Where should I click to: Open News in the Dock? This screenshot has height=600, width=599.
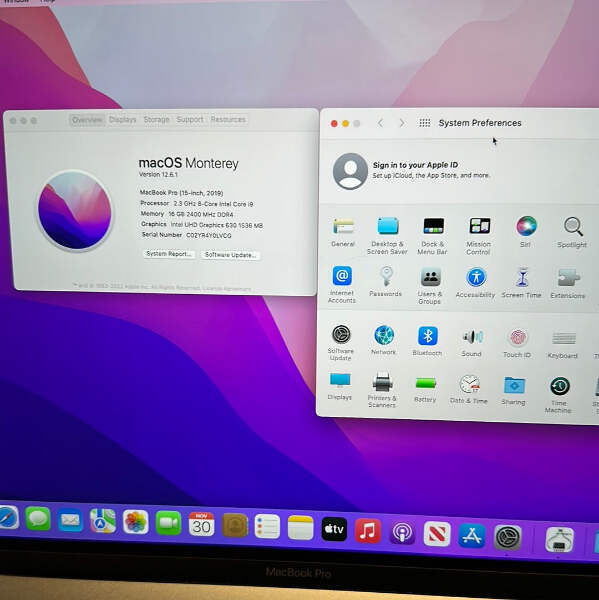coord(437,534)
